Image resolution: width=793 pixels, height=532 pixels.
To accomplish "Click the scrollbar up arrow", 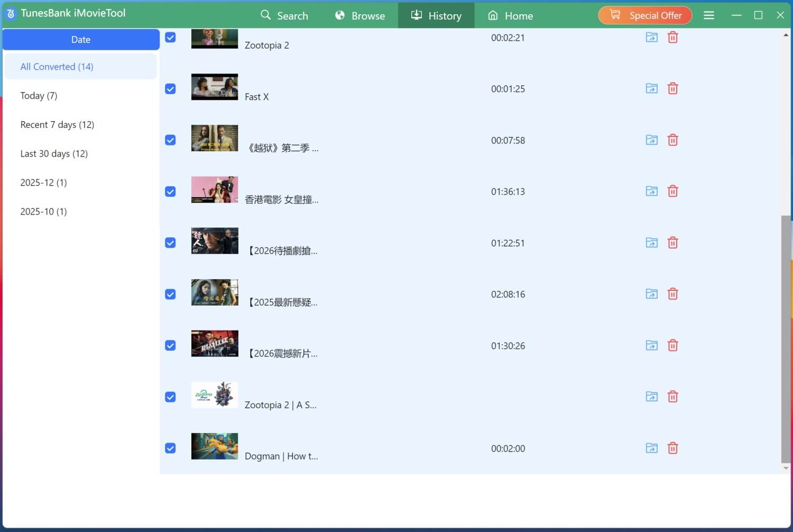I will [x=786, y=35].
